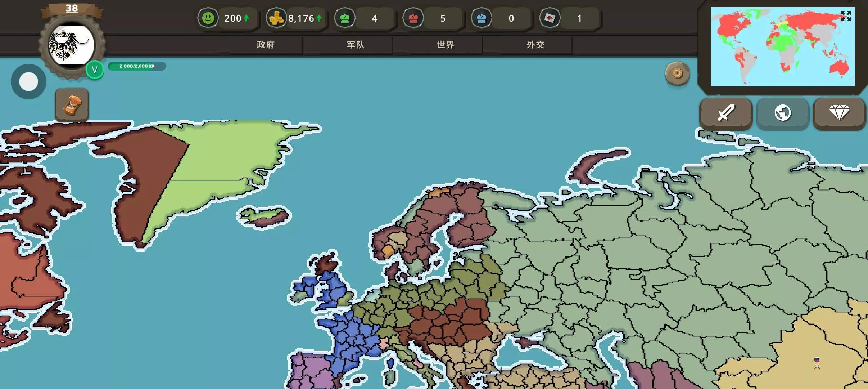Click the green smiley happiness indicator

click(x=208, y=18)
